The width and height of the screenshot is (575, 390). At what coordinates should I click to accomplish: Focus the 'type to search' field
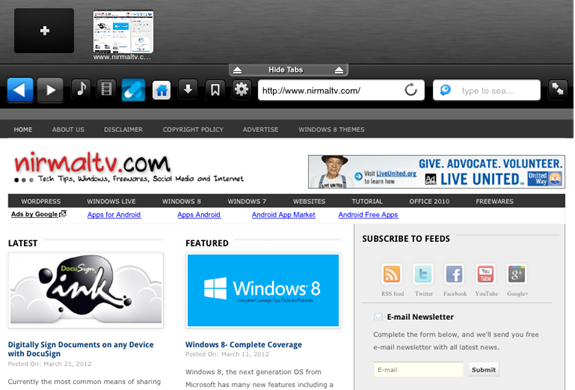tap(487, 90)
